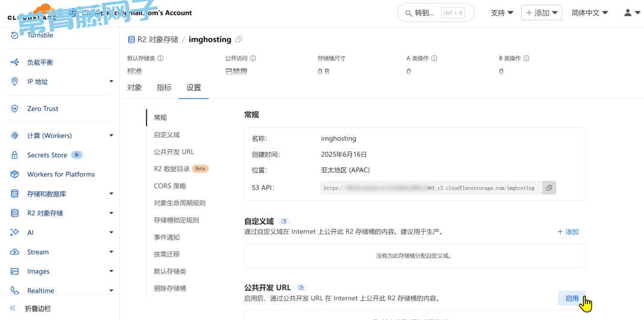Viewport: 644px width, 320px height.
Task: Open info tooltip for 公开访问
Action: point(253,58)
